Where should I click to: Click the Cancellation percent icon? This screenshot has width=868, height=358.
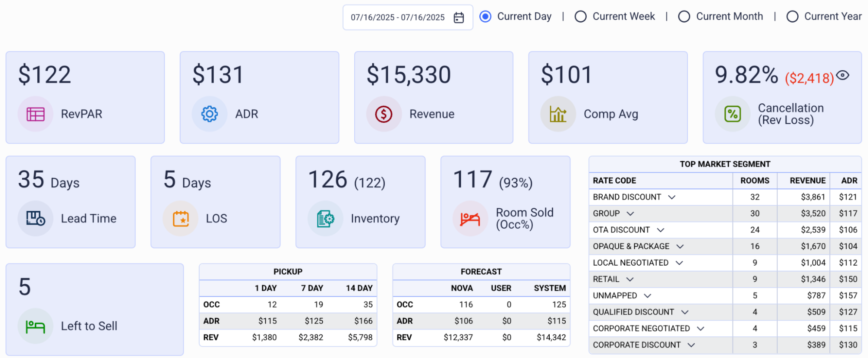point(733,114)
